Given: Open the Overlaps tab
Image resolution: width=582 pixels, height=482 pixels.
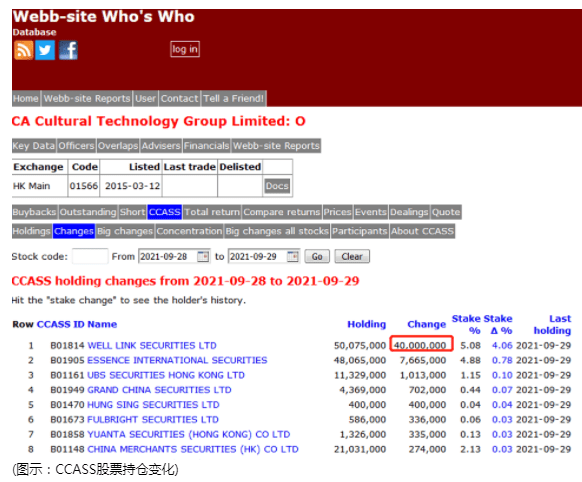Looking at the screenshot, I should point(118,145).
